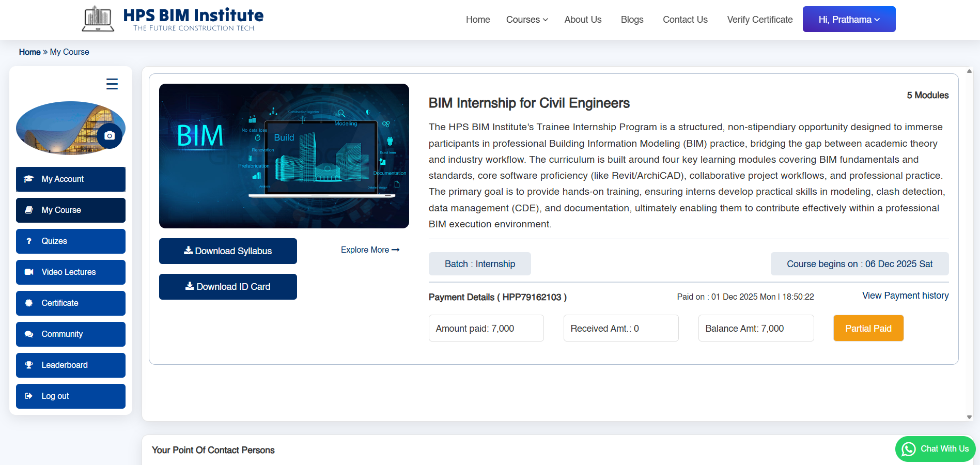The width and height of the screenshot is (980, 465).
Task: Go to the Certificate page
Action: coord(71,303)
